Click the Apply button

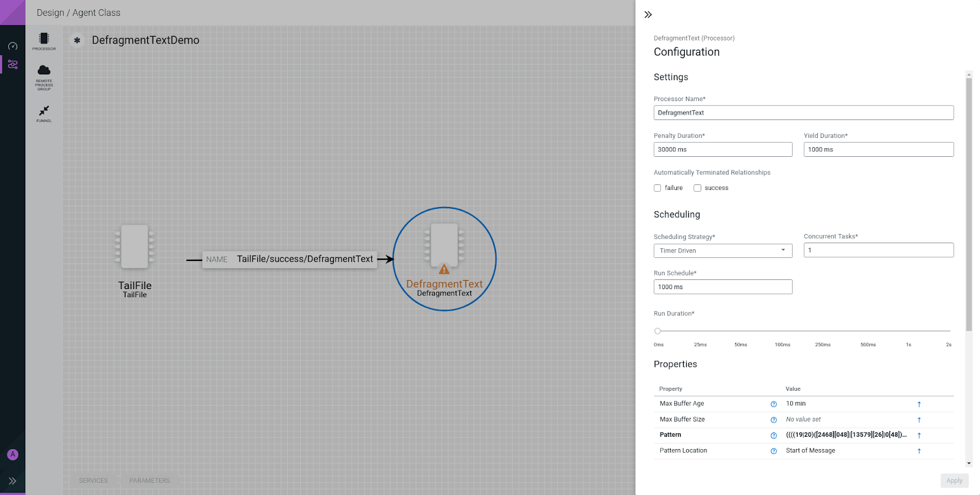point(954,481)
